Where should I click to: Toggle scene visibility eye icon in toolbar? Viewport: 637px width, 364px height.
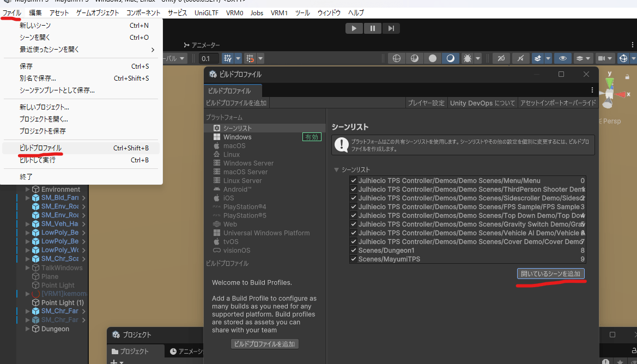(562, 58)
